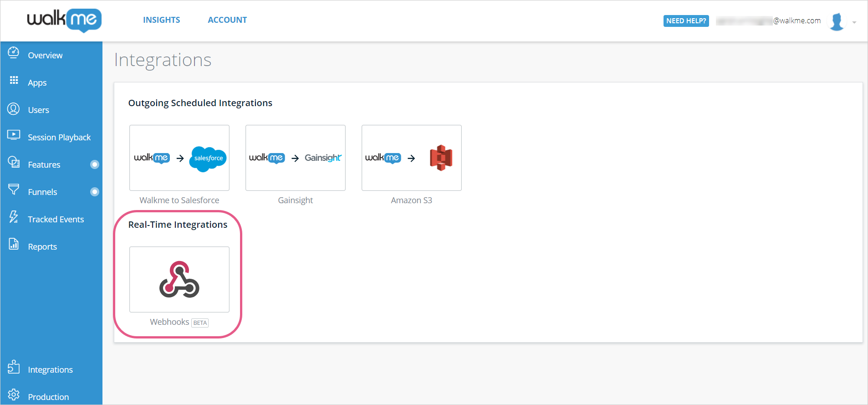This screenshot has height=405, width=868.
Task: Expand the account dropdown arrow
Action: point(854,22)
